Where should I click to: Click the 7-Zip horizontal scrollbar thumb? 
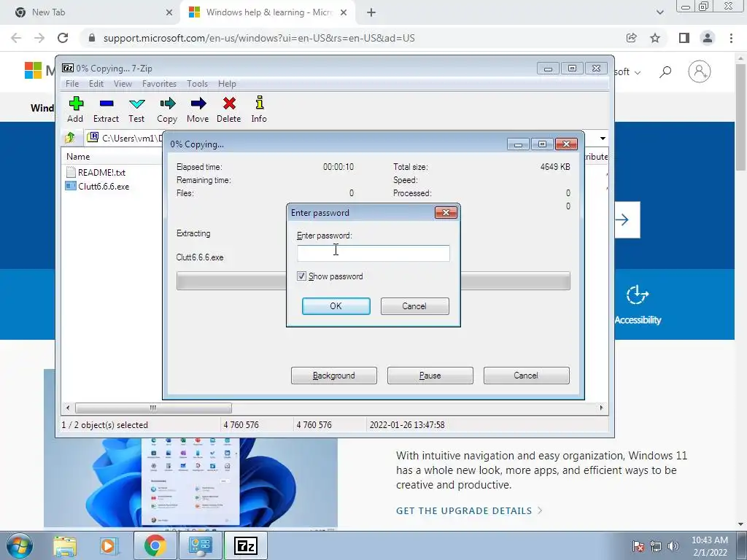(x=153, y=408)
